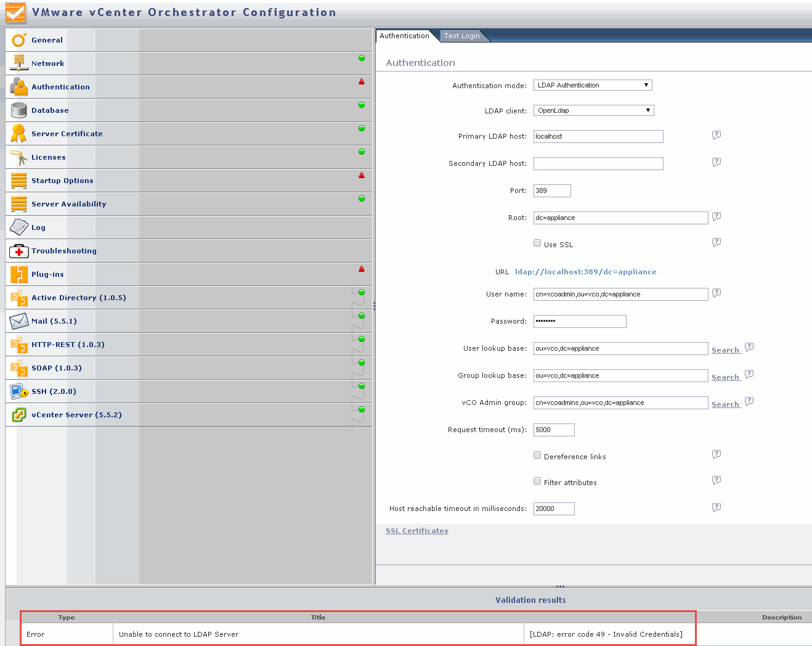
Task: Open the SSH plug-in icon
Action: 19,391
